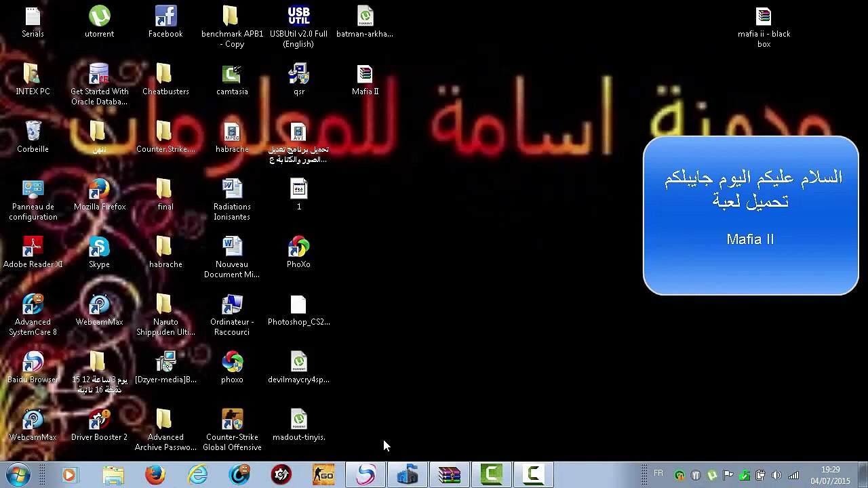
Task: Select the file named 1
Action: 298,195
